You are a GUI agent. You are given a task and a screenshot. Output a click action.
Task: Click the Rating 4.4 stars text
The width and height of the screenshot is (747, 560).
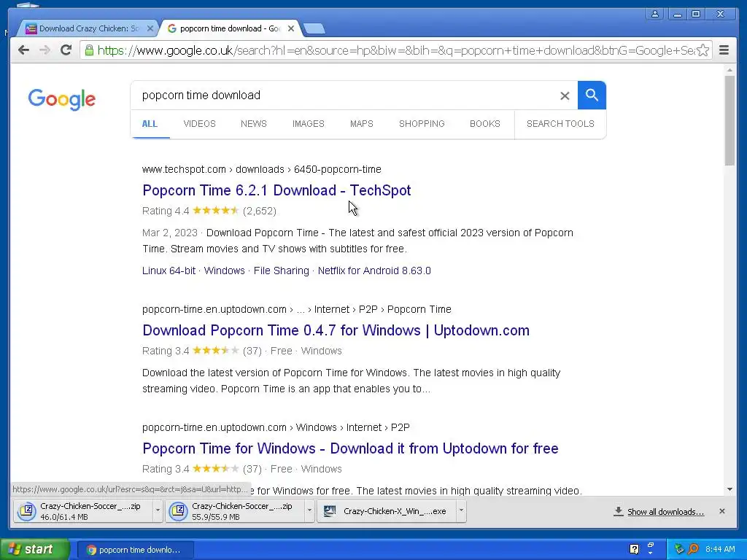click(209, 211)
